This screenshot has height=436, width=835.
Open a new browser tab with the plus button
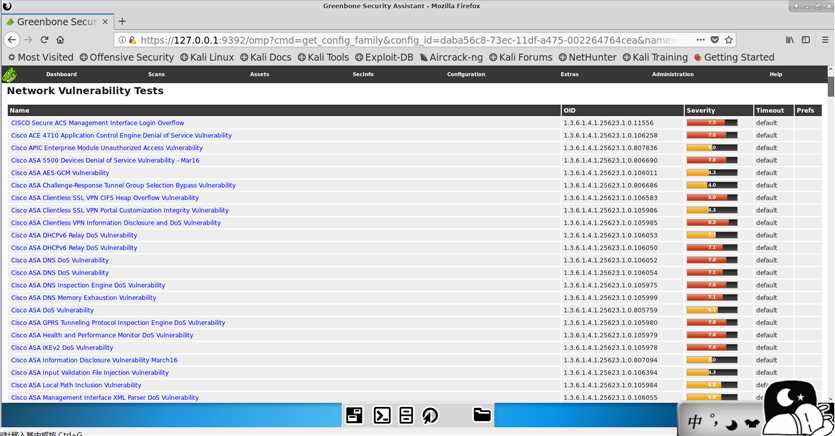tap(122, 21)
